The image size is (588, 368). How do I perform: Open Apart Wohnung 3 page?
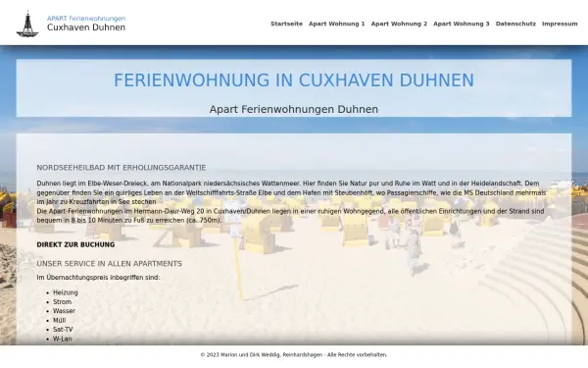[462, 24]
